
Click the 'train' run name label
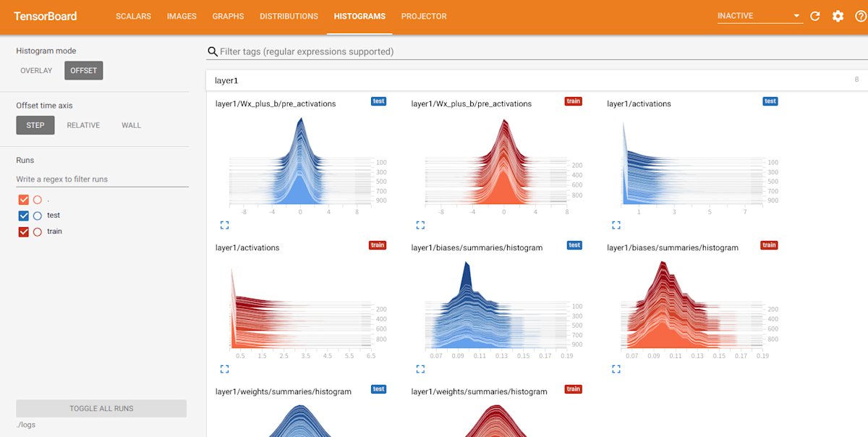click(54, 232)
